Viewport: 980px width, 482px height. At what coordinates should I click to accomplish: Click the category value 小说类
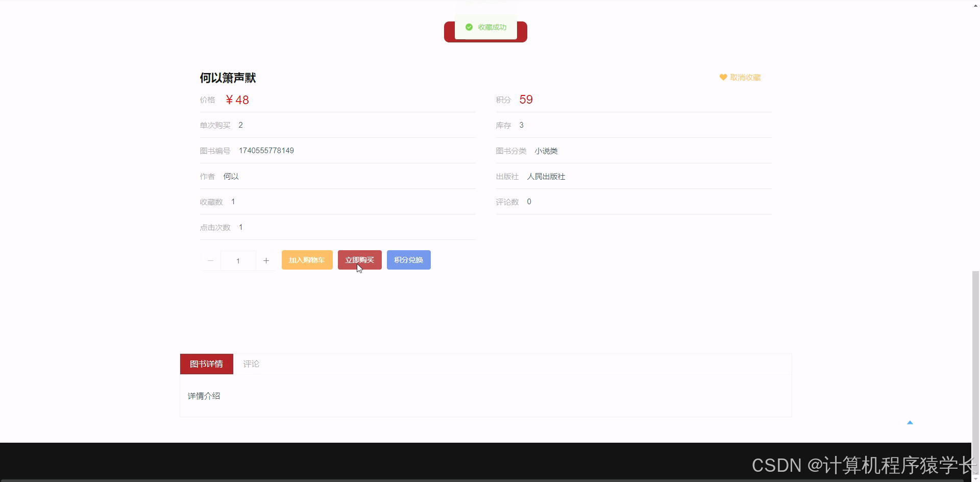[546, 151]
